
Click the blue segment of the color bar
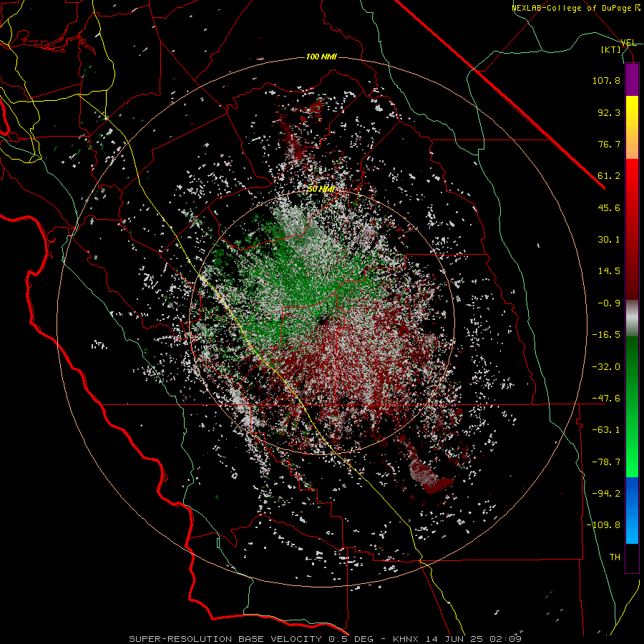tap(632, 510)
